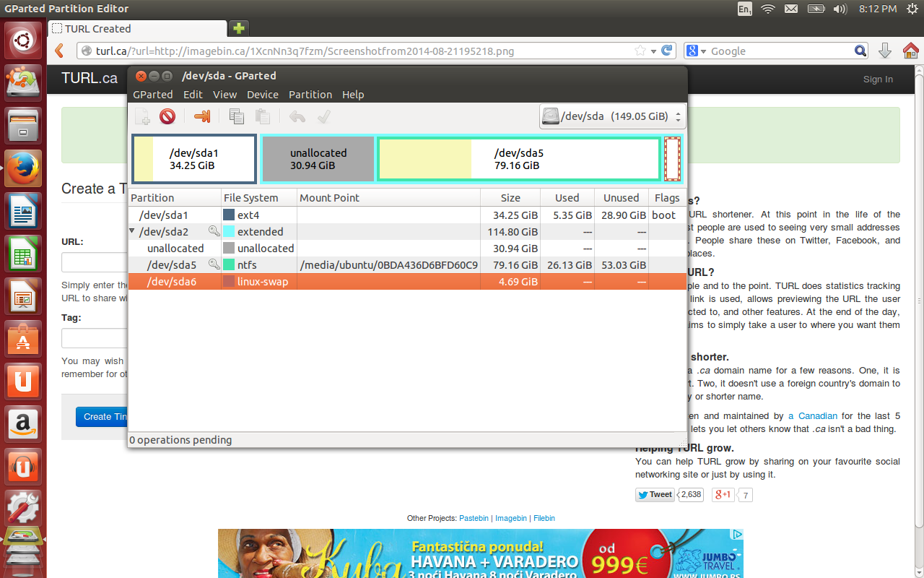Screen dimensions: 924x578
Task: Click the Copy partition toolbar icon
Action: click(237, 116)
